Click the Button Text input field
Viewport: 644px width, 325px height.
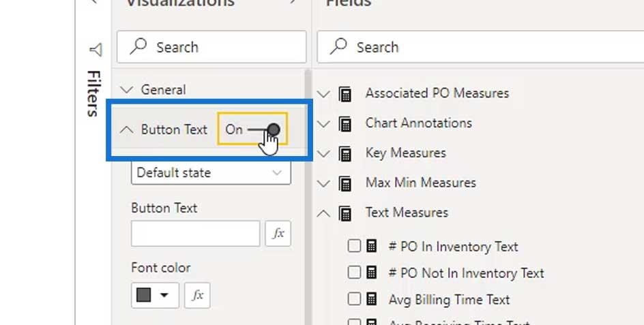(x=195, y=233)
